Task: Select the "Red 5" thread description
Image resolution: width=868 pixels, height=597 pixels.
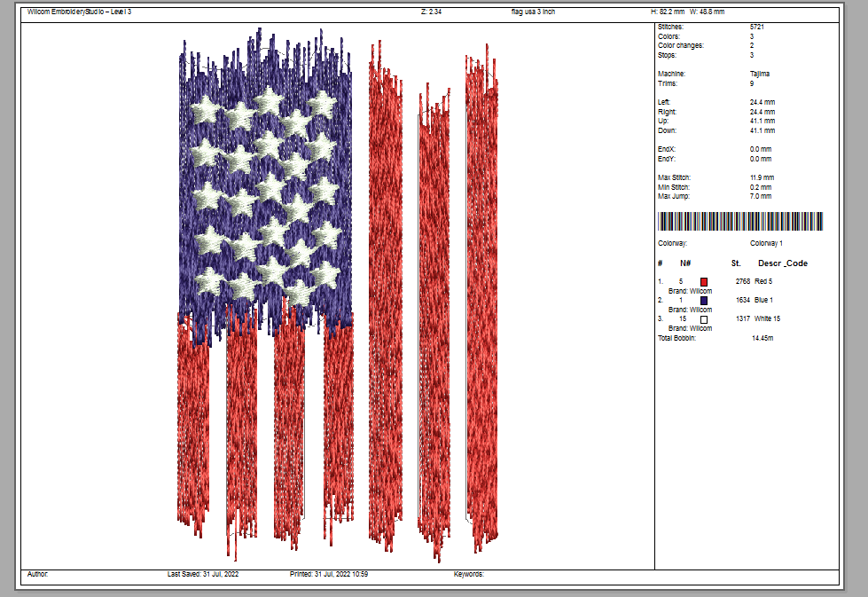Action: [763, 281]
